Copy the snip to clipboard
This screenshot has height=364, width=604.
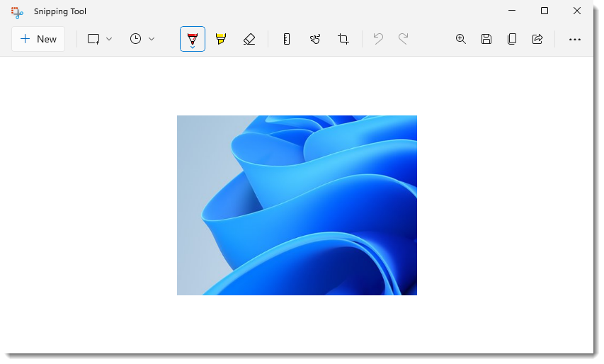[512, 39]
